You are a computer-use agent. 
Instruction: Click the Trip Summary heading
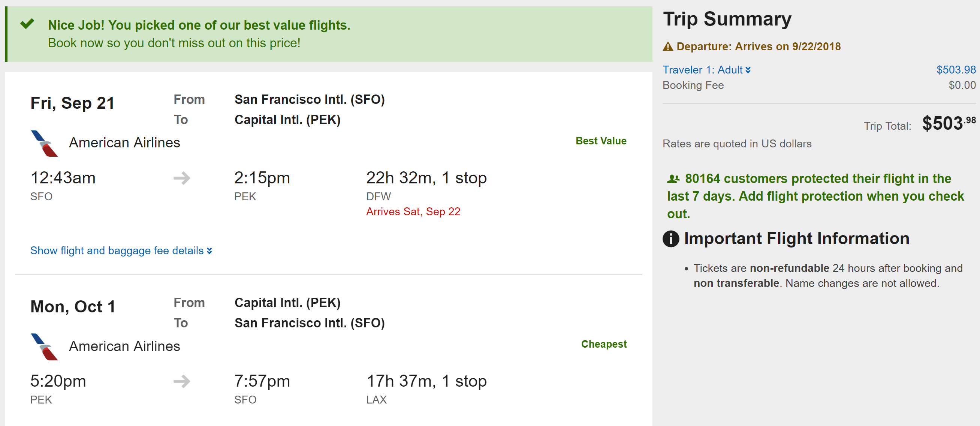click(727, 19)
